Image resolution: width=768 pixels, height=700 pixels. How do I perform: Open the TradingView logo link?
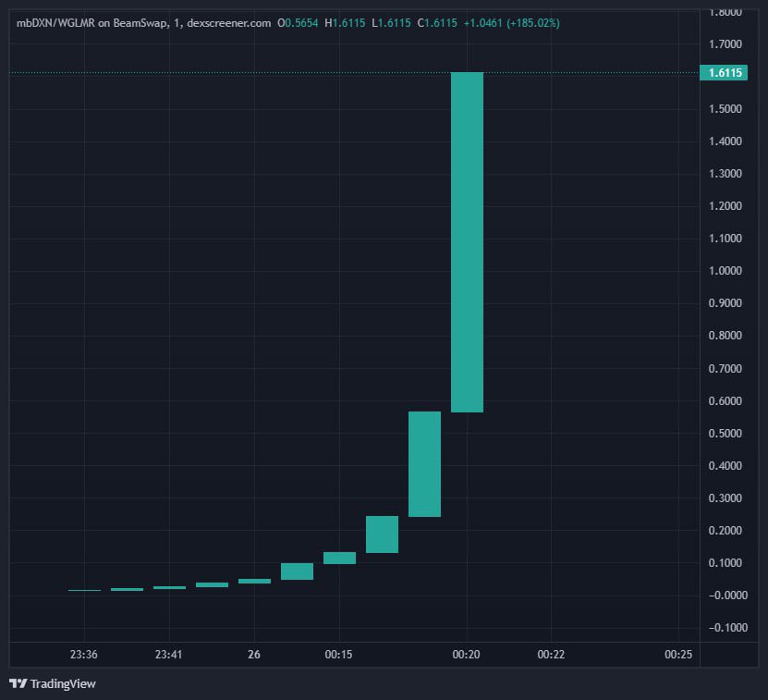click(x=53, y=683)
